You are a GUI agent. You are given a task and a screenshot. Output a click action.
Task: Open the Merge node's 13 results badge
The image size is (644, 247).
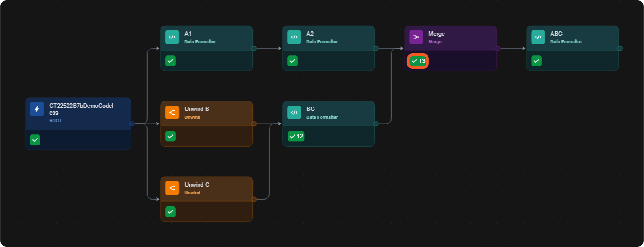pos(418,61)
